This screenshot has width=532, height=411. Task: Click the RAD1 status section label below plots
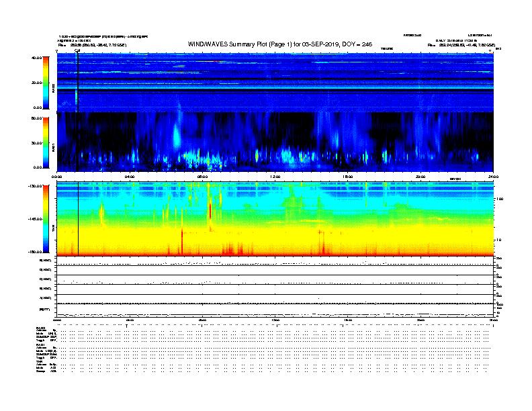[40, 345]
